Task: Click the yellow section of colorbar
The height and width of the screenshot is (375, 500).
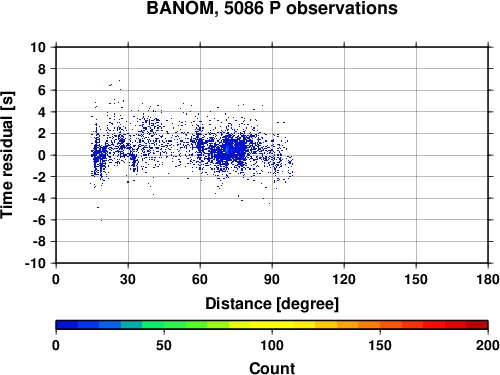Action: pos(272,325)
